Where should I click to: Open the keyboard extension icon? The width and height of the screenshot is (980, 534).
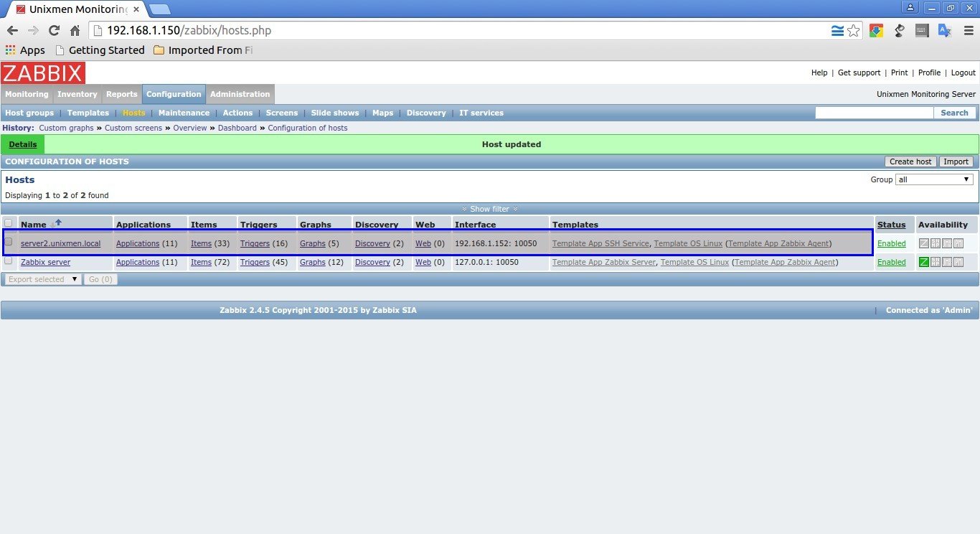[x=923, y=31]
